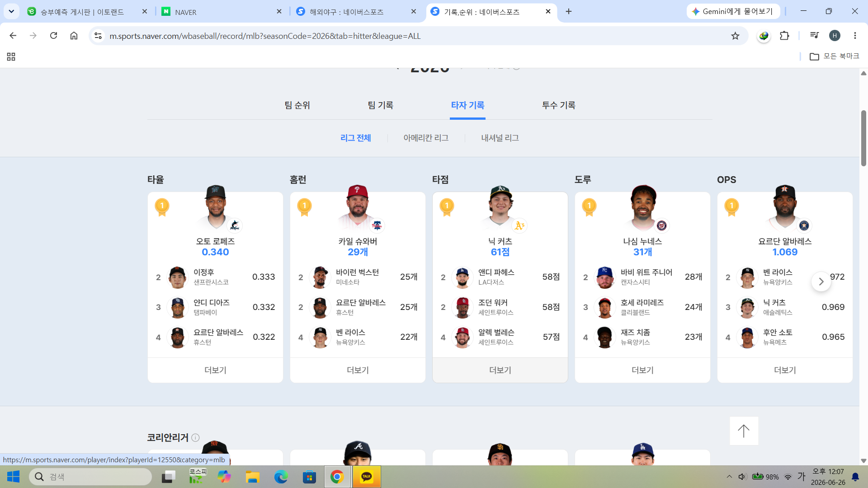Open 카일 슈와버 home run leader photo
This screenshot has width=868, height=488.
(x=358, y=208)
